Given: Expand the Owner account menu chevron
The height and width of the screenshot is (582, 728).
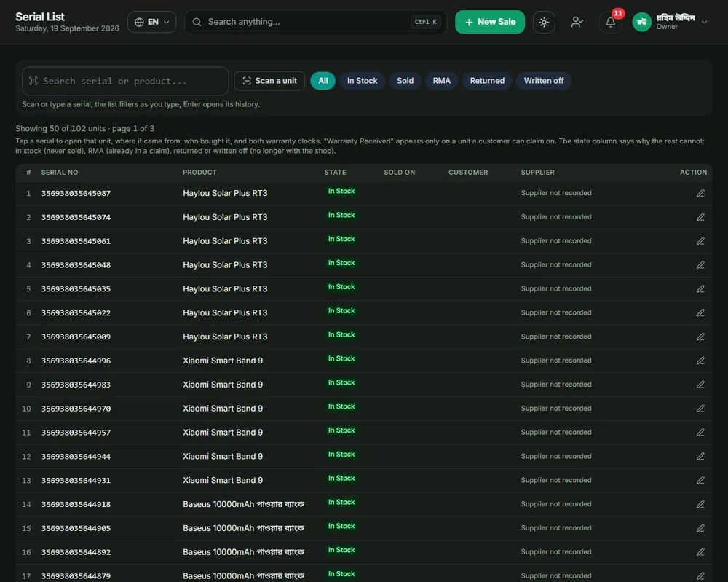Looking at the screenshot, I should click(x=704, y=22).
